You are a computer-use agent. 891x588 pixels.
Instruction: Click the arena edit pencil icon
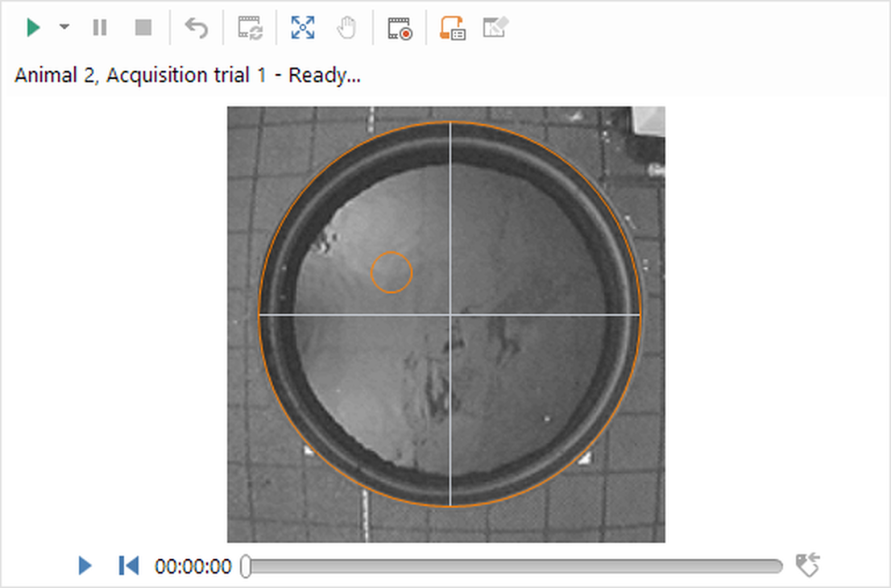pyautogui.click(x=495, y=28)
